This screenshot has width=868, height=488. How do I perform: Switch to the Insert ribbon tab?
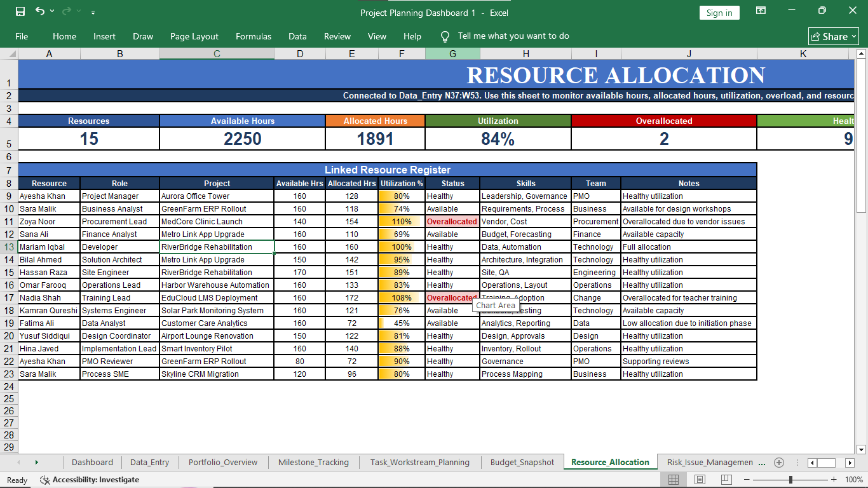[104, 36]
